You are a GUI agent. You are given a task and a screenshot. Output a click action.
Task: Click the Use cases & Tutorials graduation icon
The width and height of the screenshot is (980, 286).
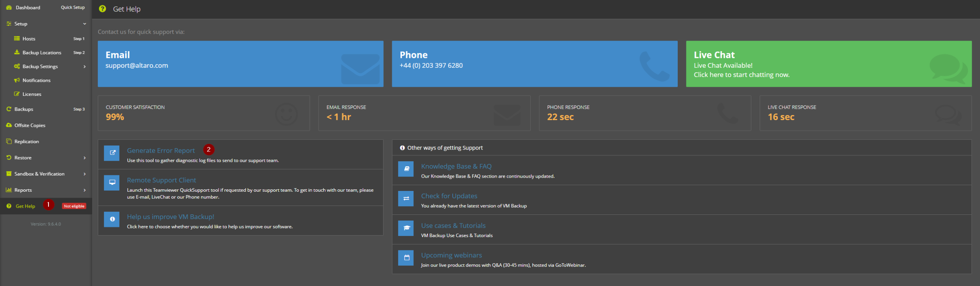[x=406, y=228]
